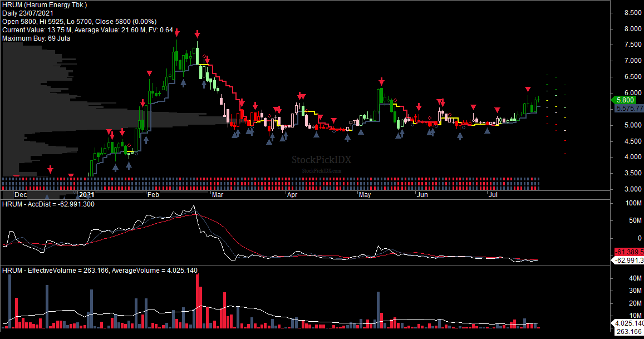Click the 6.000 price axis label

pos(633,93)
